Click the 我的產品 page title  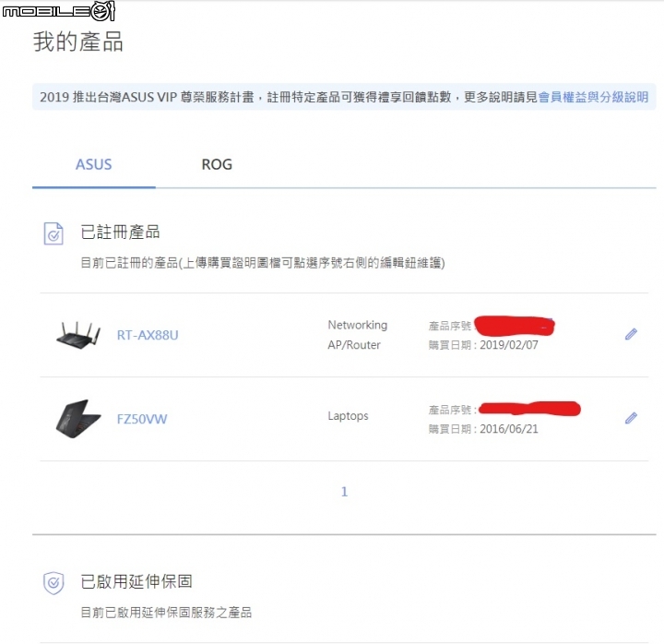[x=78, y=42]
